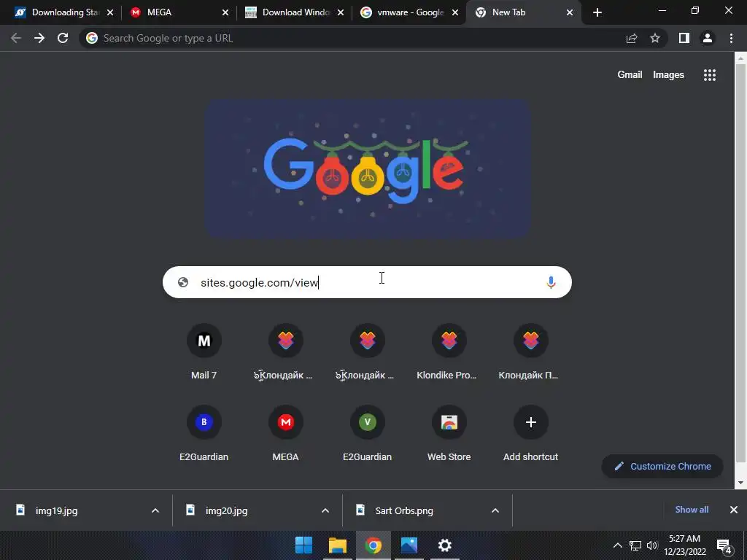Click Customize Chrome button
747x560 pixels.
click(x=662, y=466)
